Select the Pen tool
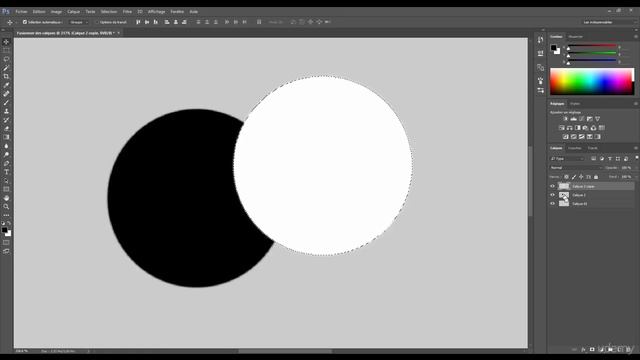The image size is (640, 360). (6, 163)
